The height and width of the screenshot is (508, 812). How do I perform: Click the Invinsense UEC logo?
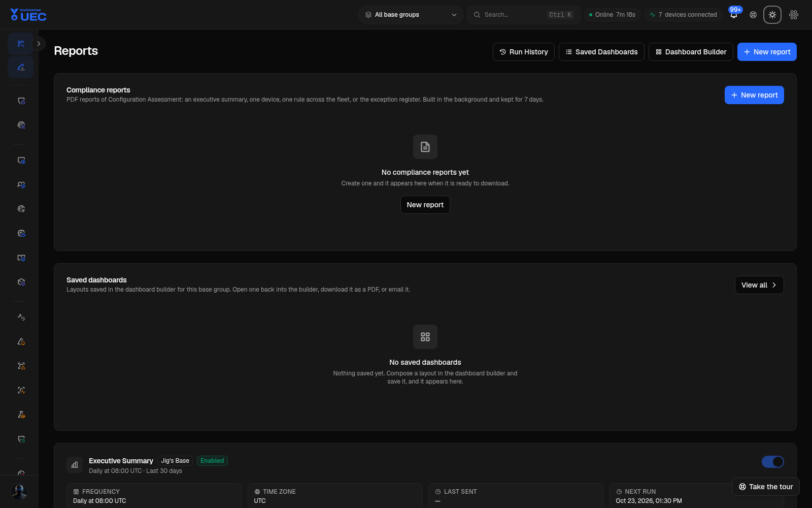(28, 15)
